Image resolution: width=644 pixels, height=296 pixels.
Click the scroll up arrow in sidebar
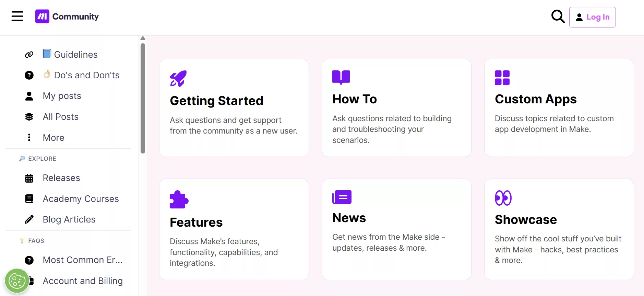pyautogui.click(x=143, y=38)
